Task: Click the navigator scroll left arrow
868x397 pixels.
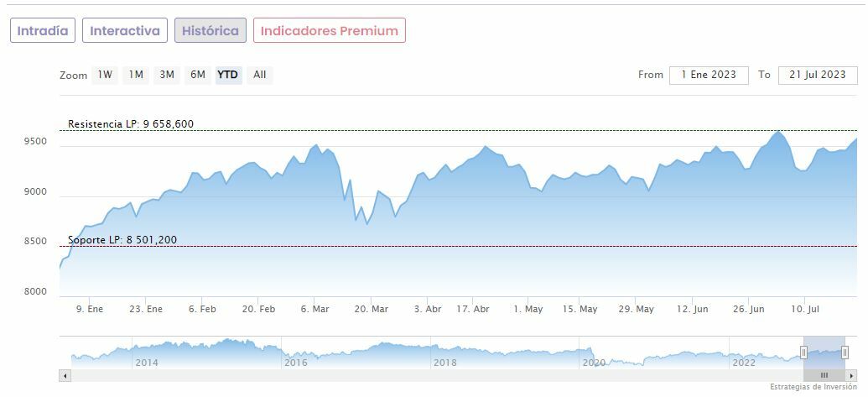Action: coord(65,376)
